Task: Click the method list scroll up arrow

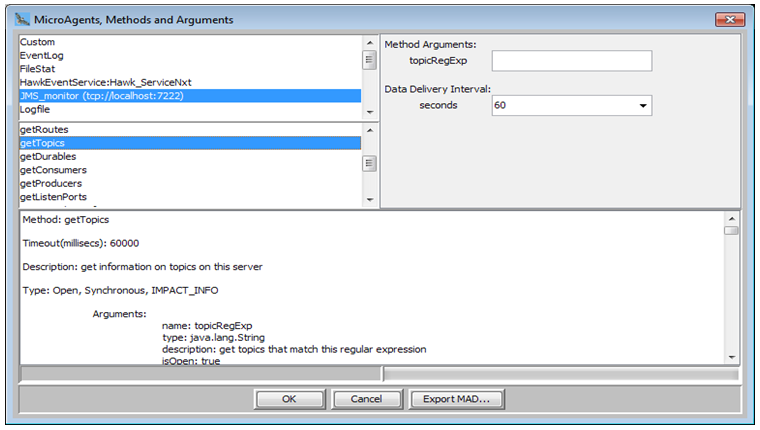Action: point(370,130)
